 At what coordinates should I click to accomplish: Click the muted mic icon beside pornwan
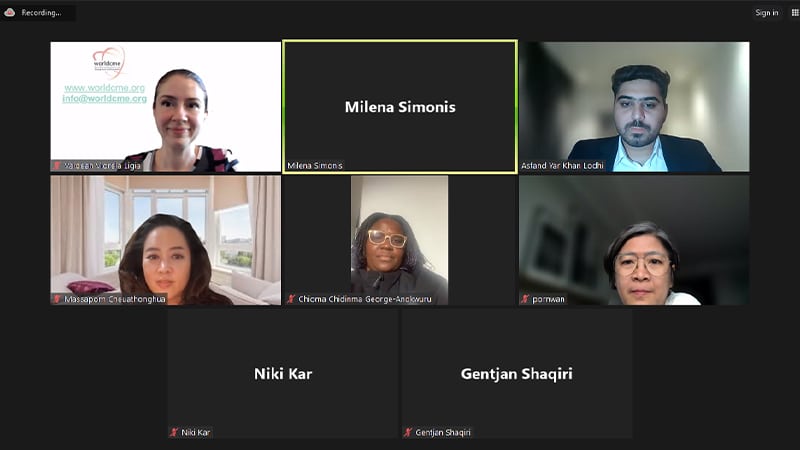(524, 299)
